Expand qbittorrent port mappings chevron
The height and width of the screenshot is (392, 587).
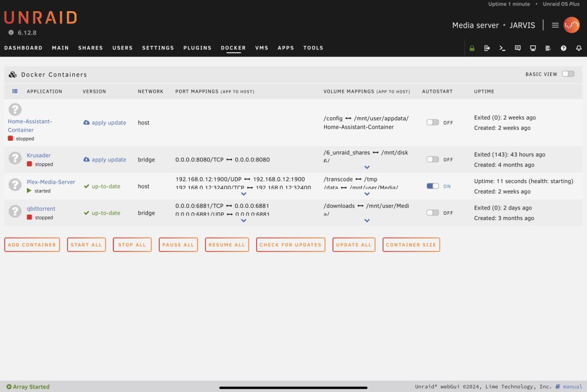(x=244, y=221)
